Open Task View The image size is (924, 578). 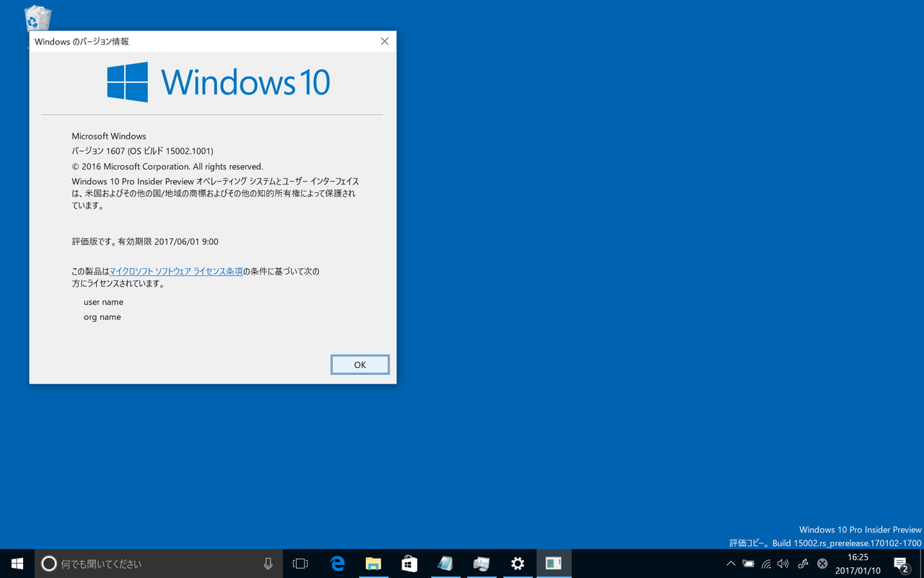tap(300, 564)
